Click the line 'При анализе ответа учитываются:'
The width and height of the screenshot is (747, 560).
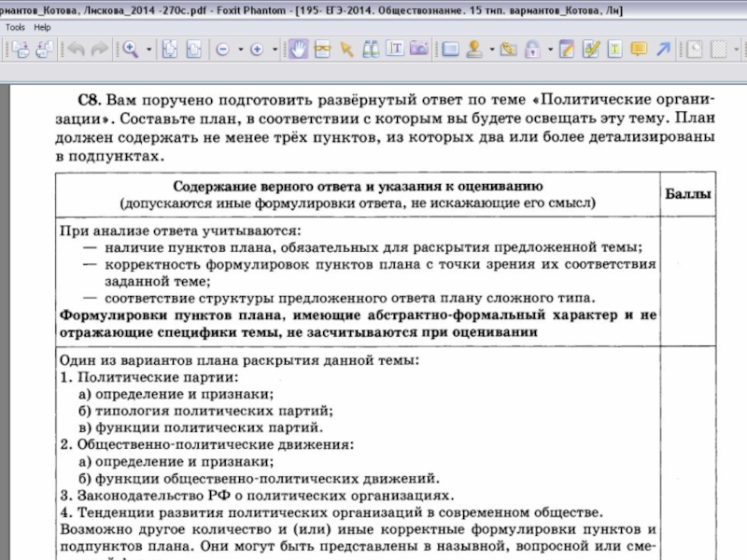click(x=180, y=231)
